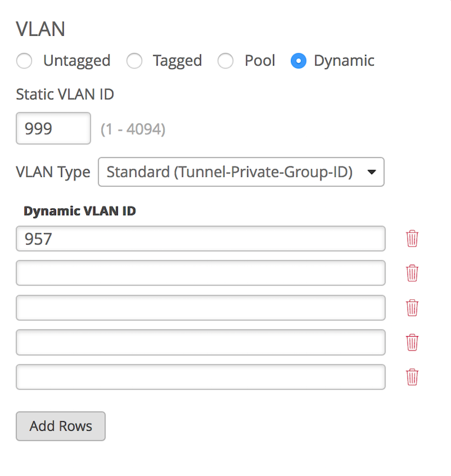Choose the Tagged VLAN option
Image resolution: width=451 pixels, height=476 pixels.
pos(134,61)
